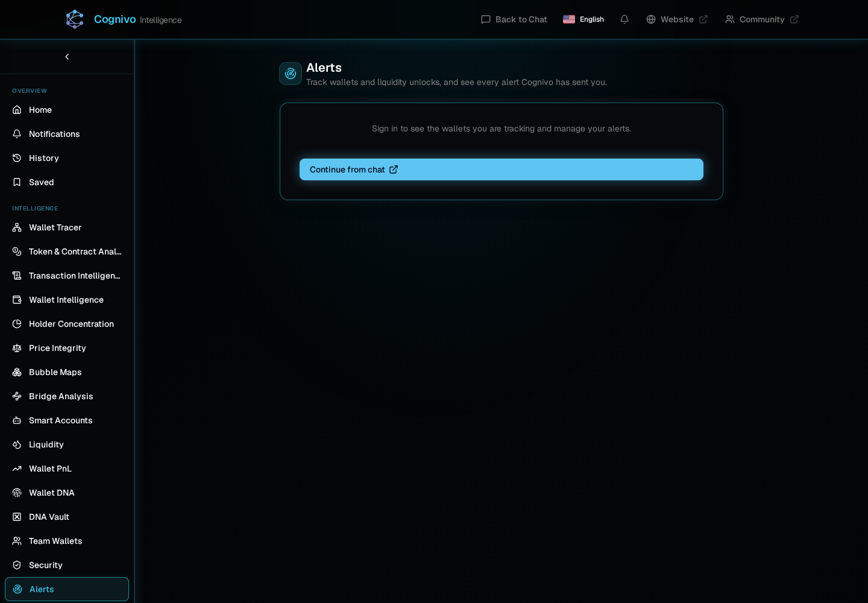
Task: Click the Bubble Maps icon
Action: pyautogui.click(x=17, y=372)
